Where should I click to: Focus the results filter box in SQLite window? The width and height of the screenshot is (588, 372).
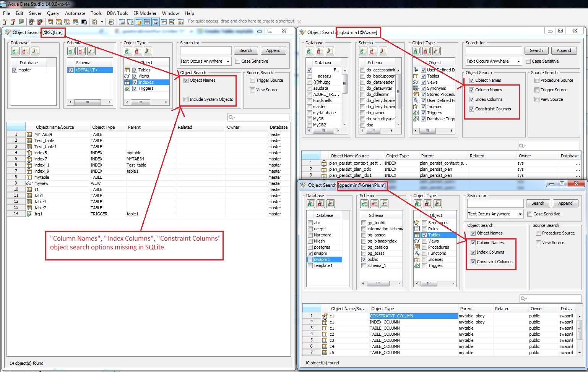258,117
